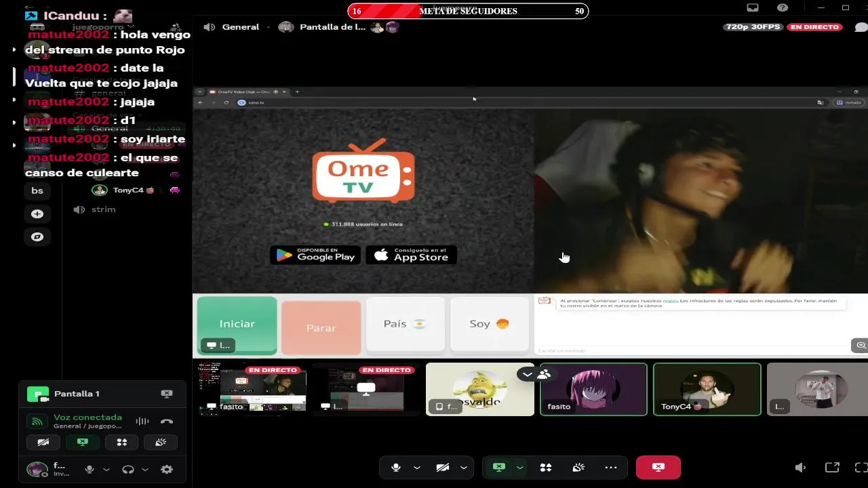Click the reglas link in the notice
This screenshot has height=488, width=868.
(x=669, y=300)
